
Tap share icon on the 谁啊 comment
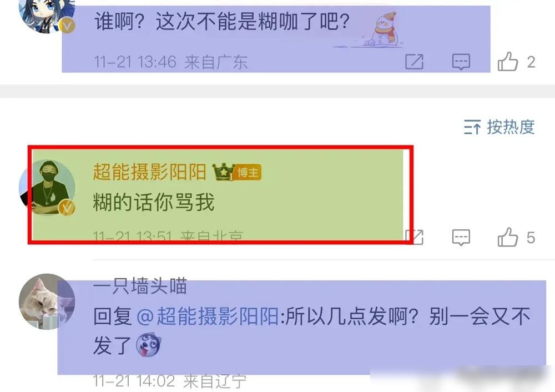pyautogui.click(x=414, y=62)
